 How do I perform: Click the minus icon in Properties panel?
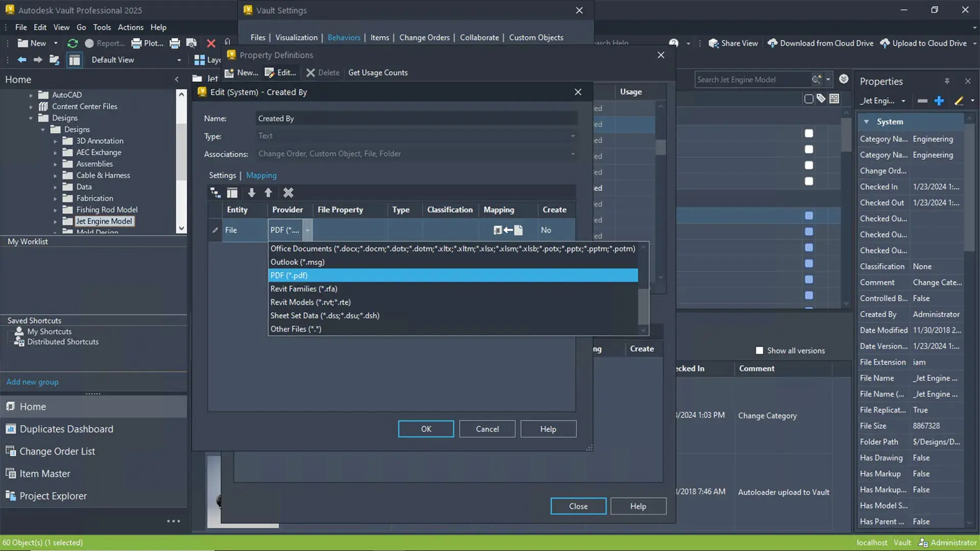click(x=922, y=101)
